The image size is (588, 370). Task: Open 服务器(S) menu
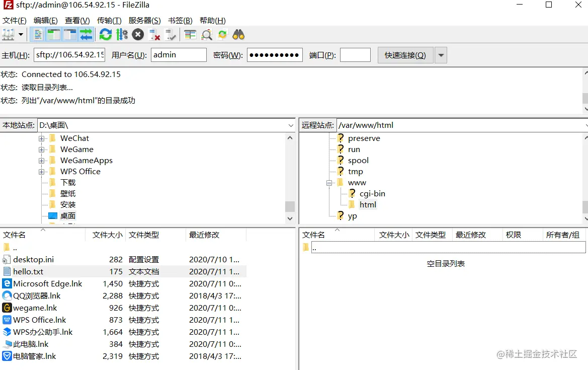[144, 20]
